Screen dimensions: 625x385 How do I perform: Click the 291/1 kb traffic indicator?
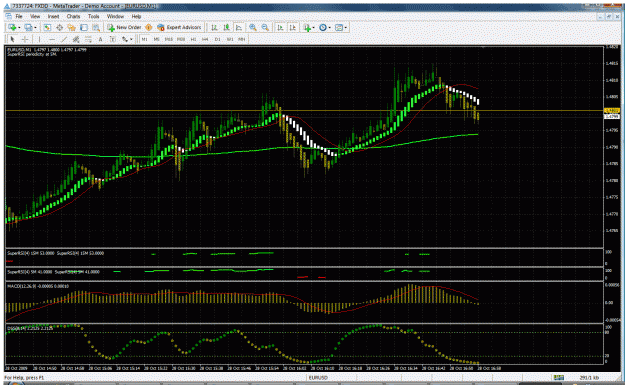coord(589,377)
